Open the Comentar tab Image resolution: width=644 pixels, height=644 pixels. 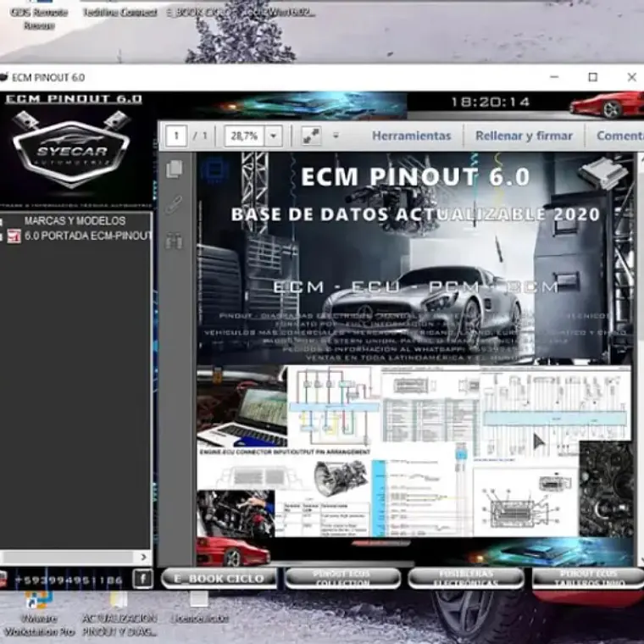pyautogui.click(x=619, y=136)
